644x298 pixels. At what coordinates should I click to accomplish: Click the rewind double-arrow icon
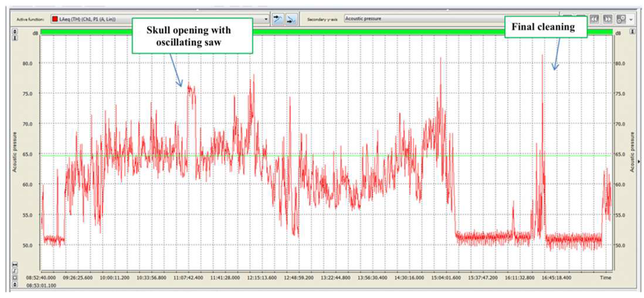(594, 19)
